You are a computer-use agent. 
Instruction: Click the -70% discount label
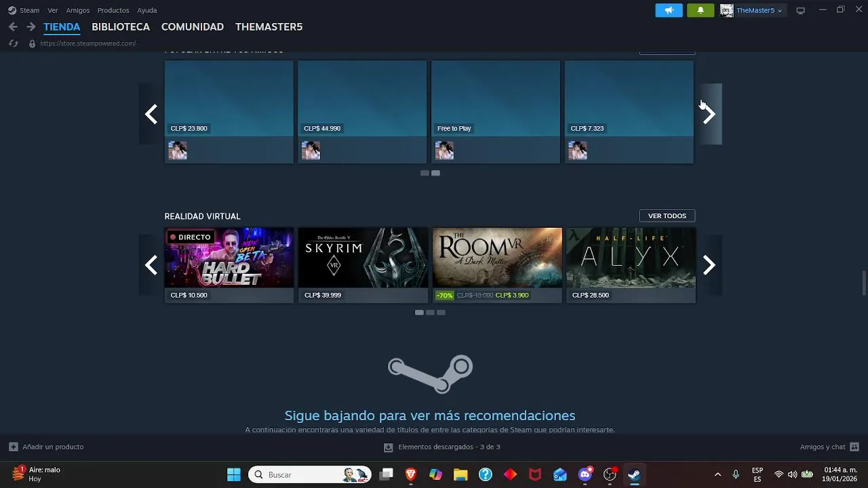444,296
